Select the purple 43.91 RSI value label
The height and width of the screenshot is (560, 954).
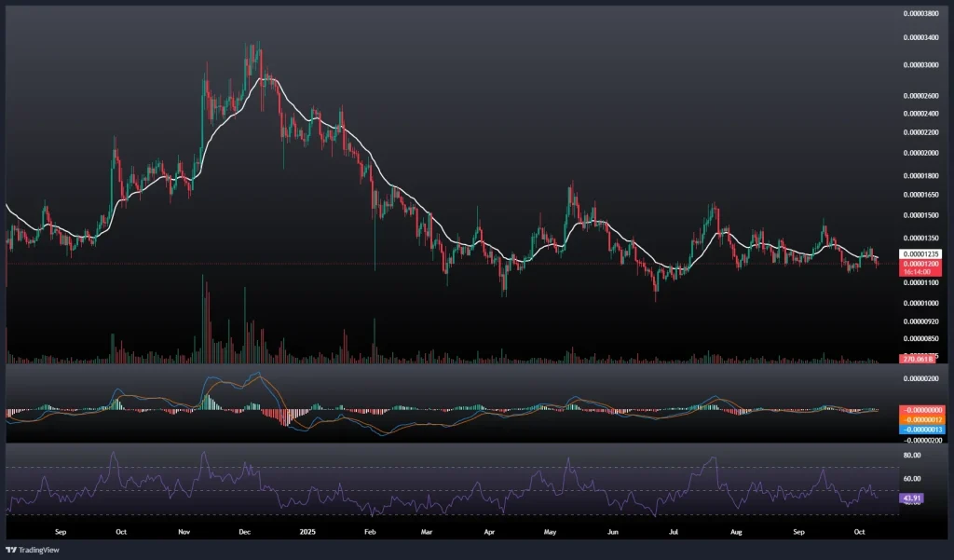(910, 499)
